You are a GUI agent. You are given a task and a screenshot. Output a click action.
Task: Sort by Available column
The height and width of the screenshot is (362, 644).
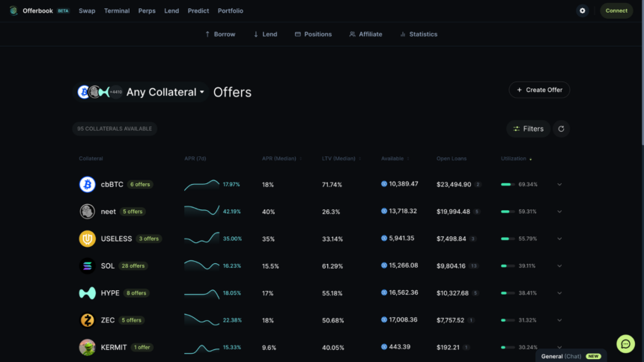tap(395, 159)
